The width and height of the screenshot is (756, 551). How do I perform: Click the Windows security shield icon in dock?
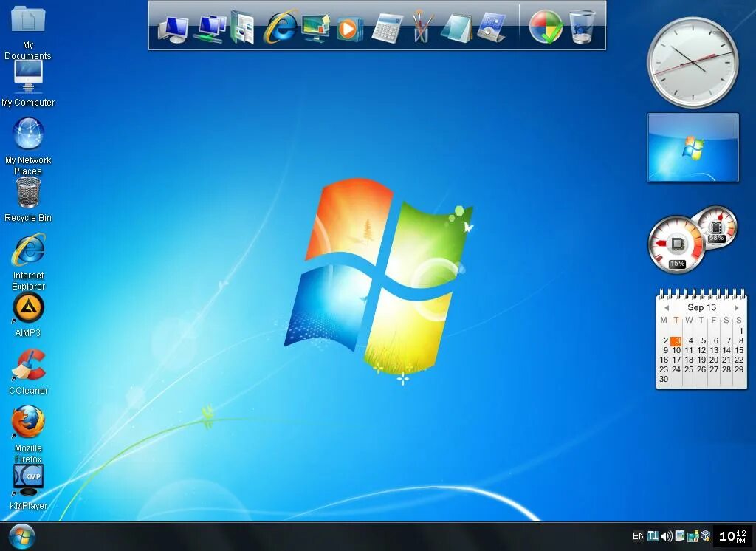tap(546, 27)
